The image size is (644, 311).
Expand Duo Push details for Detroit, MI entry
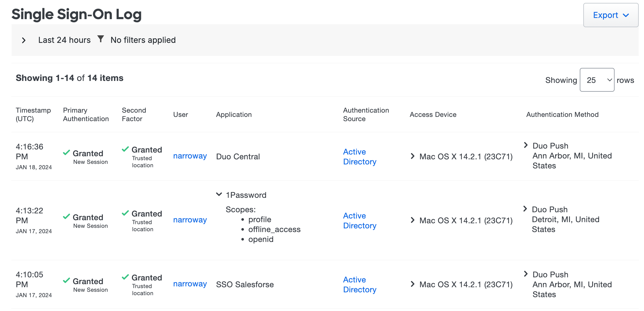[525, 209]
